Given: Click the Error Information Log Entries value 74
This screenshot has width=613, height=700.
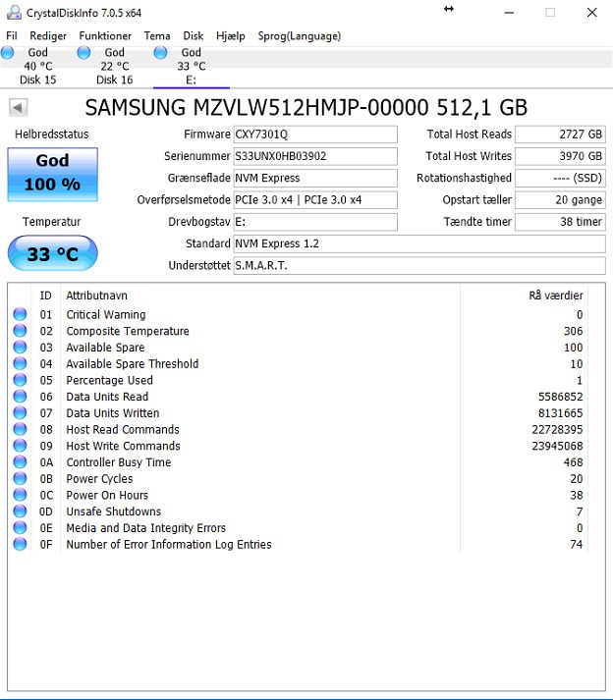Looking at the screenshot, I should [x=577, y=545].
